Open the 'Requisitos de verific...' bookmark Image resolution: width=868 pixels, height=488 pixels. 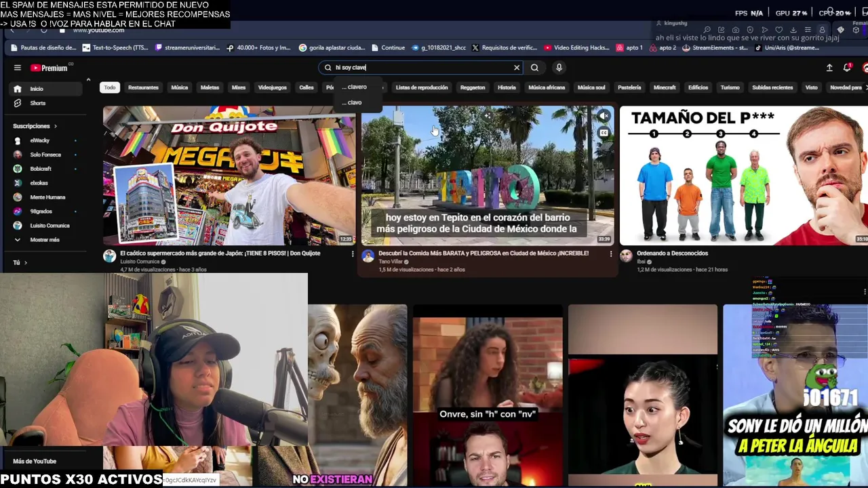tap(504, 48)
